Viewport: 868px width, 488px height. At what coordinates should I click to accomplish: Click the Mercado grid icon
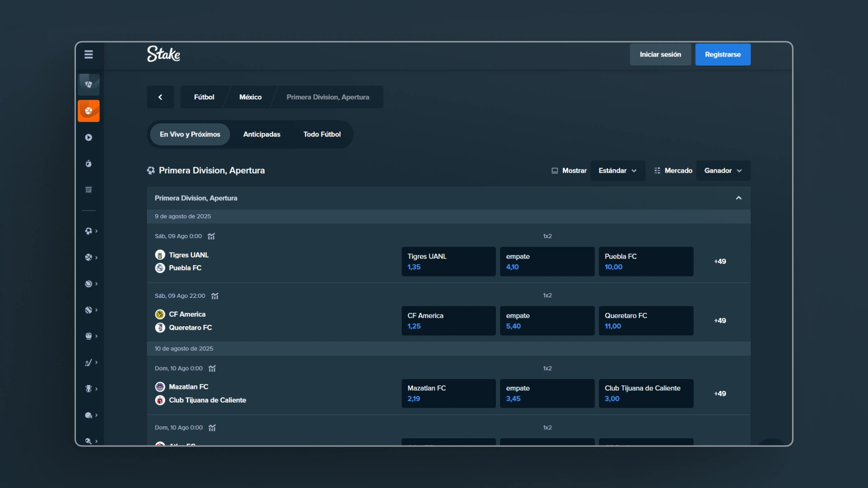pos(657,171)
